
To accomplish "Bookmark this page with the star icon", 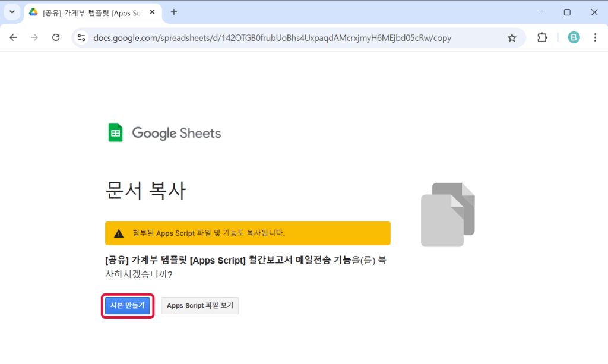I will click(x=512, y=37).
